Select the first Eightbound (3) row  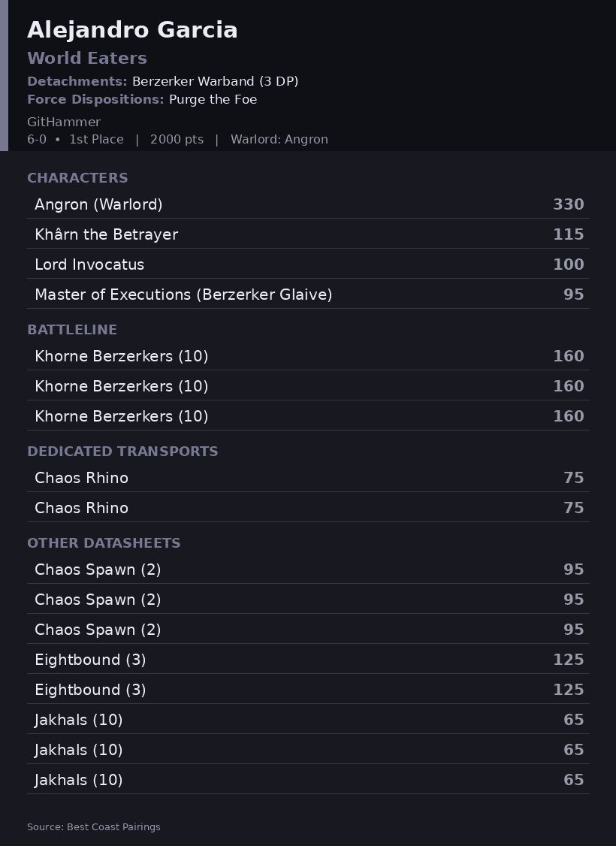(x=308, y=660)
